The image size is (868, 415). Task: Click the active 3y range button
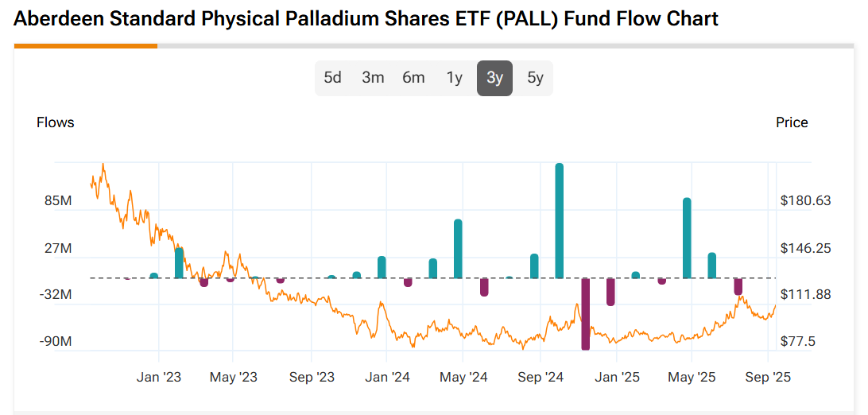494,78
